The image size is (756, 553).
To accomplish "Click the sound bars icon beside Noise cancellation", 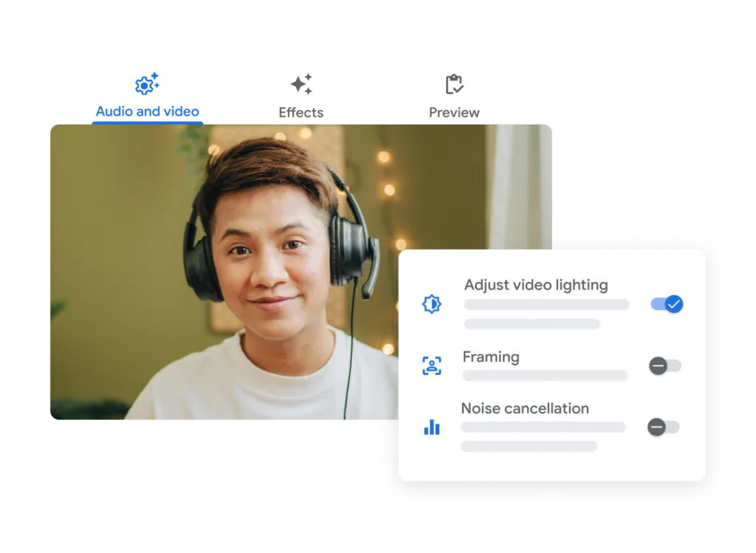I will tap(431, 427).
